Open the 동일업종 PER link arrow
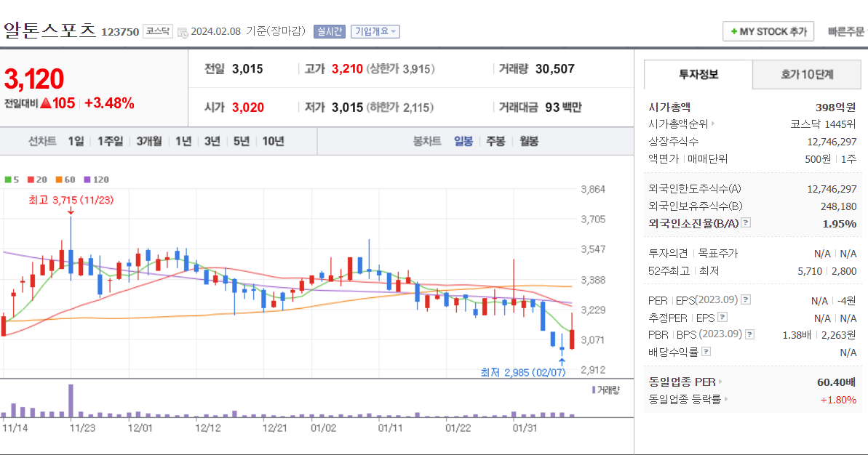The height and width of the screenshot is (455, 868). coord(720,382)
